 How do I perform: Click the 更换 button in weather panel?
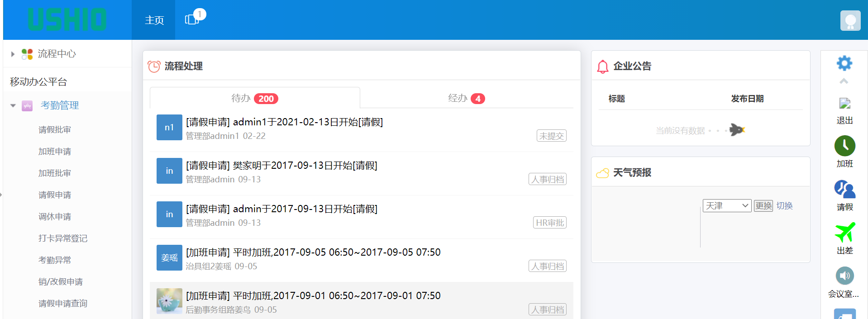tap(763, 206)
